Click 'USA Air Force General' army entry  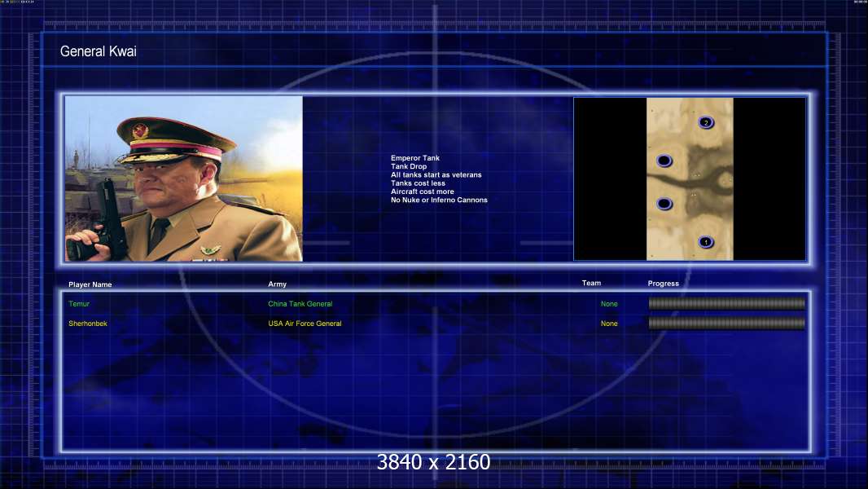[x=305, y=324]
